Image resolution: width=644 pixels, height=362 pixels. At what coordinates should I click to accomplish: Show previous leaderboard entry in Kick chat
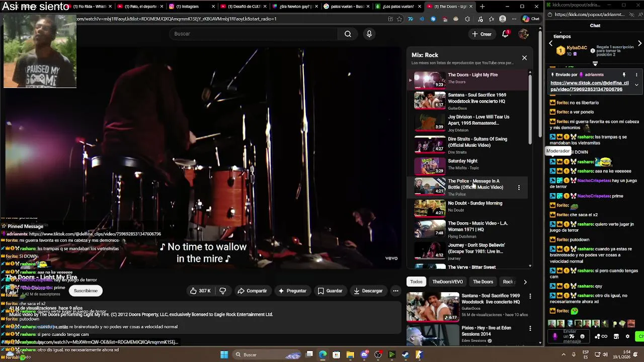click(x=550, y=43)
